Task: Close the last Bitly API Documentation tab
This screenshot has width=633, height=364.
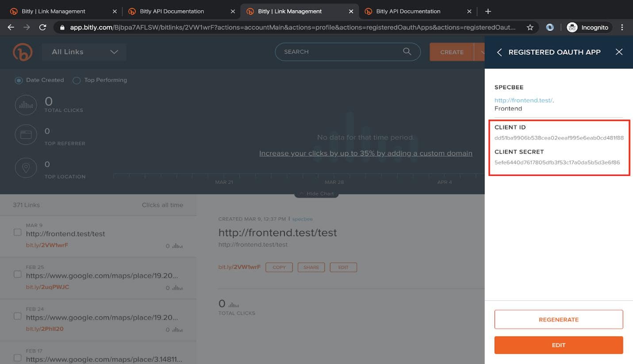Action: click(x=469, y=11)
